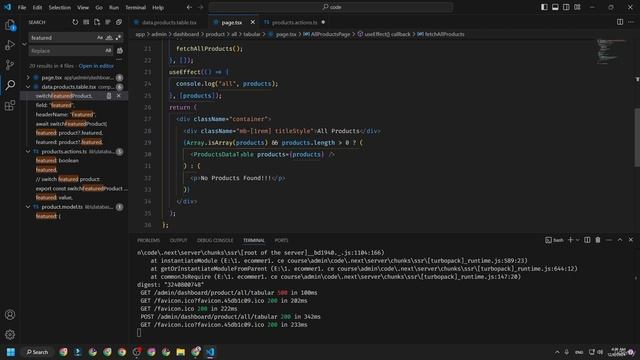Click Open in editor link
640x360 pixels.
96,66
